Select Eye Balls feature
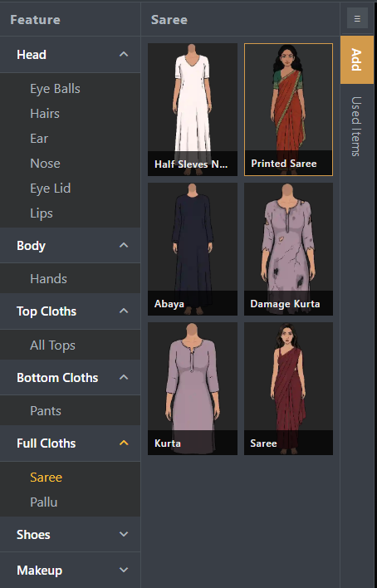377x588 pixels. coord(55,89)
